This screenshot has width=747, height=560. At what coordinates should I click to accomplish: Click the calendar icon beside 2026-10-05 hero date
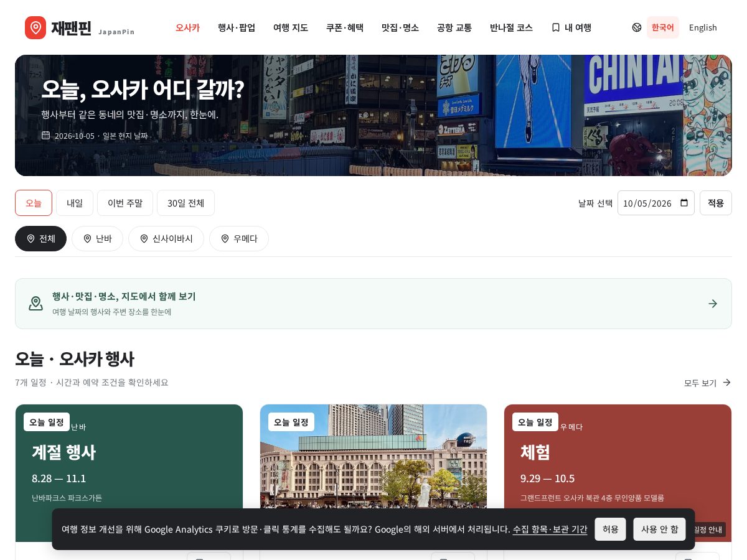pyautogui.click(x=45, y=135)
